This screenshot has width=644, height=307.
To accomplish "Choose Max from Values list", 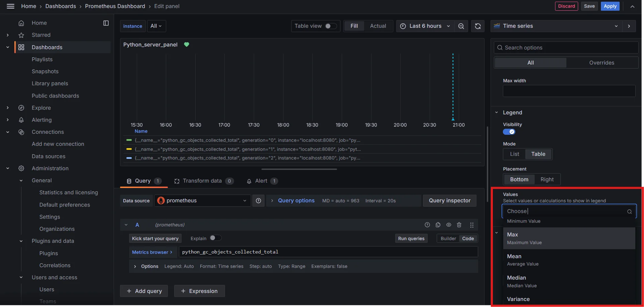I will tap(569, 238).
